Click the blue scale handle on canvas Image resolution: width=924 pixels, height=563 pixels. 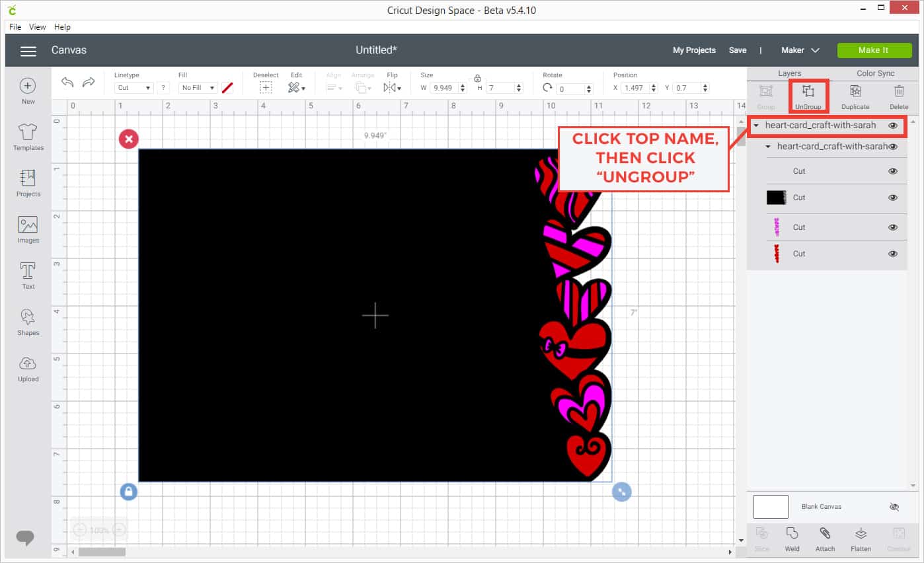(621, 492)
